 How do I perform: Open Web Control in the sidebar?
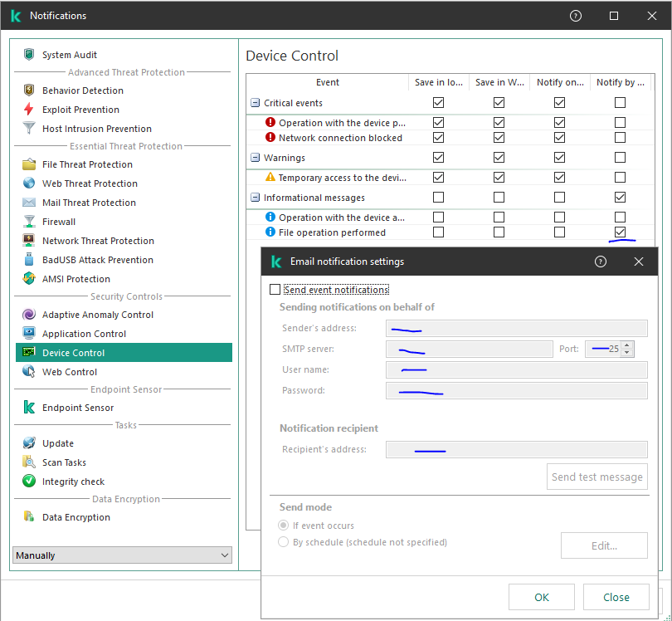pos(70,372)
